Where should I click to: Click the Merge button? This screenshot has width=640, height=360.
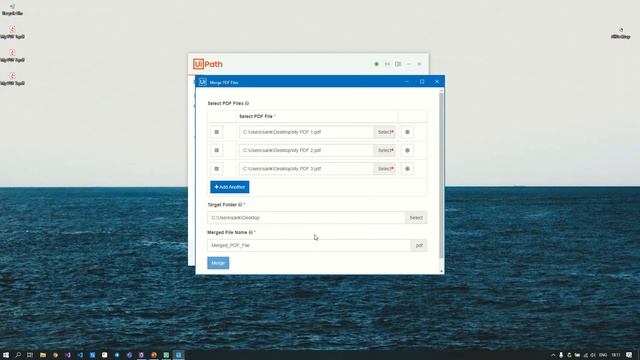[218, 263]
